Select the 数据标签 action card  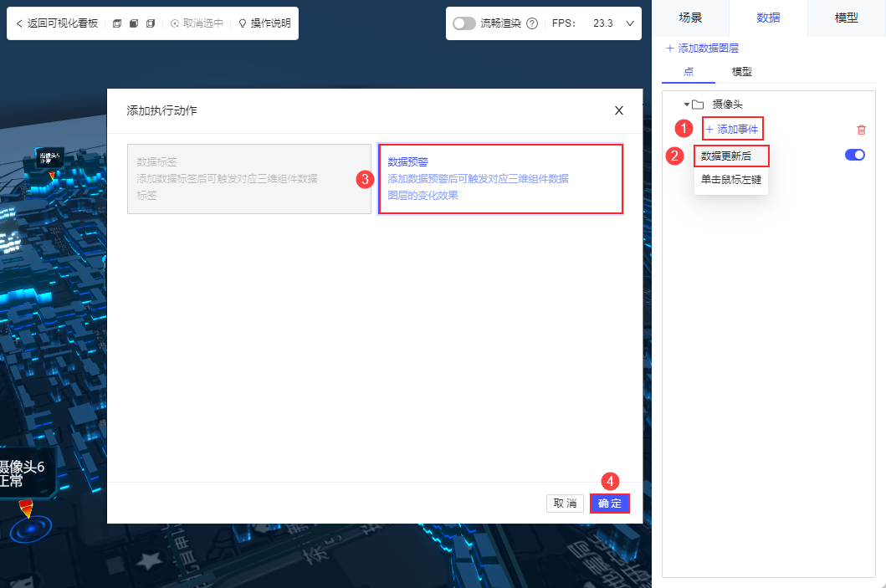tap(249, 179)
